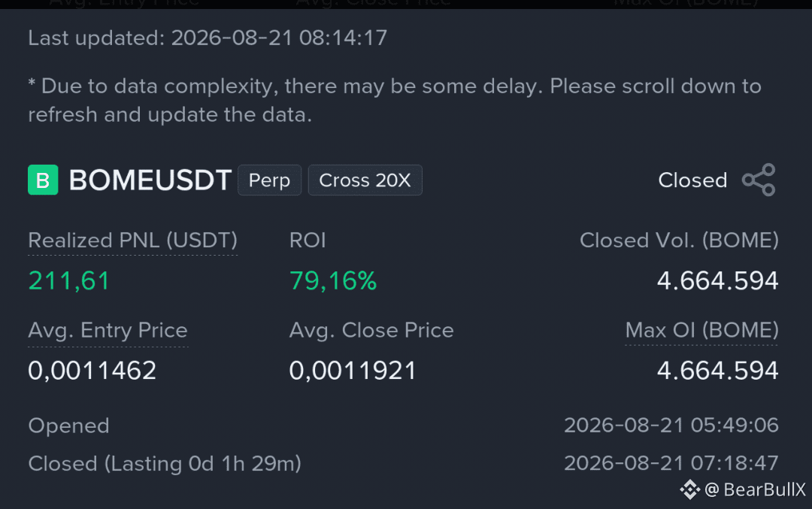
Task: Tap the Avg. Entry Price label
Action: click(x=108, y=330)
